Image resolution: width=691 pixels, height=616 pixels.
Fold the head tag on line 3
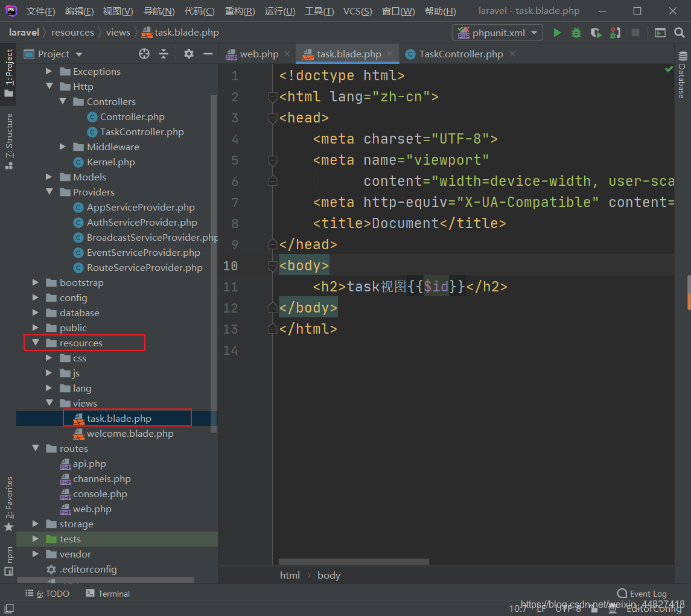pyautogui.click(x=273, y=118)
